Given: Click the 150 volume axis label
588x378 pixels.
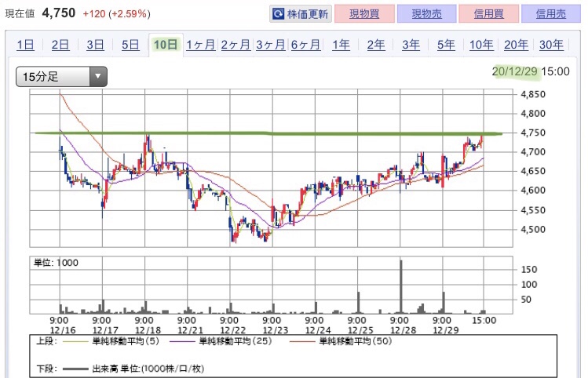Looking at the screenshot, I should pos(529,269).
